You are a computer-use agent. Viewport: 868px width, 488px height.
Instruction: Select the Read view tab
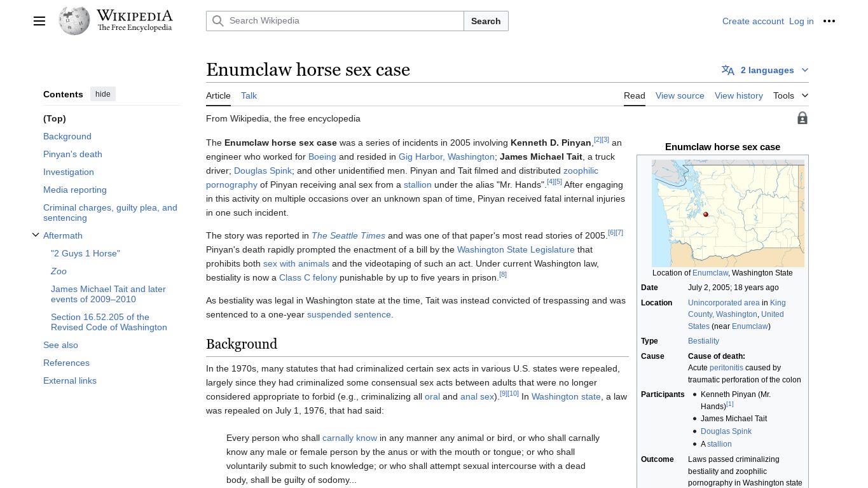(635, 95)
